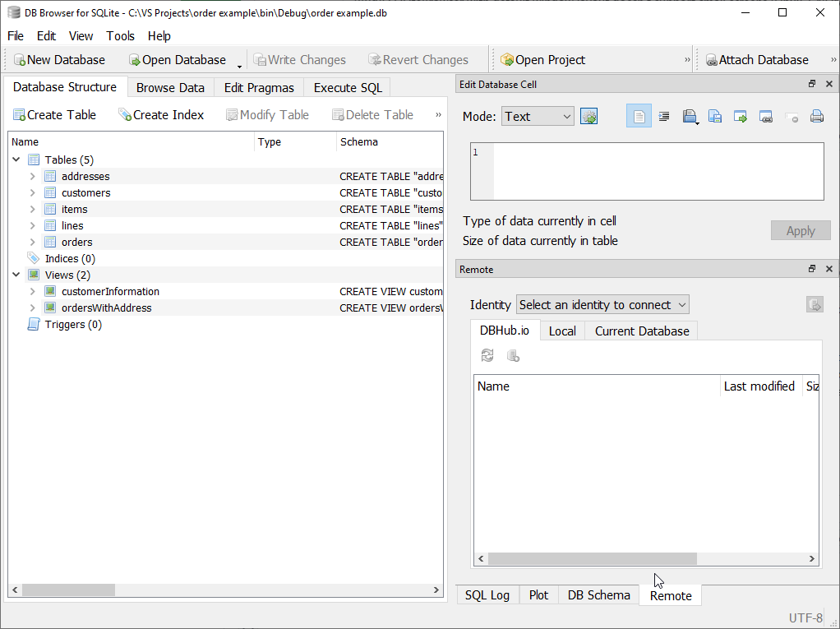
Task: Expand the customerInformation view
Action: tap(31, 291)
